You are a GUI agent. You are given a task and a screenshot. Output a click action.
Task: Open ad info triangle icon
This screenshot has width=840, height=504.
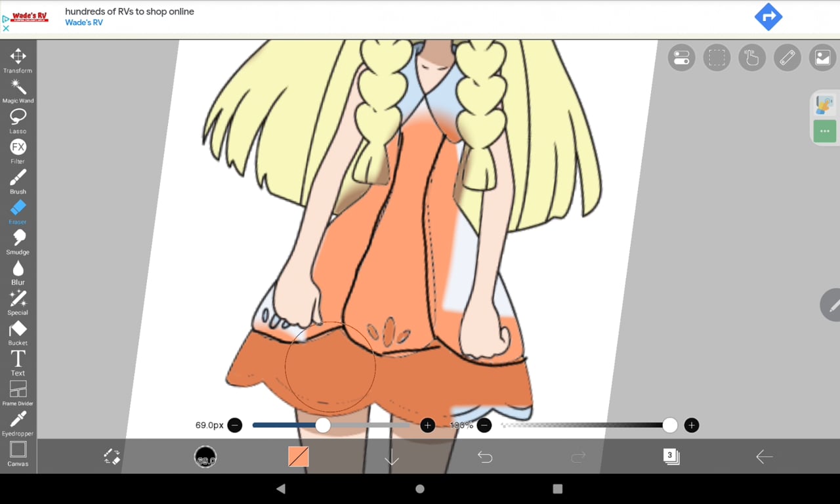tap(6, 19)
